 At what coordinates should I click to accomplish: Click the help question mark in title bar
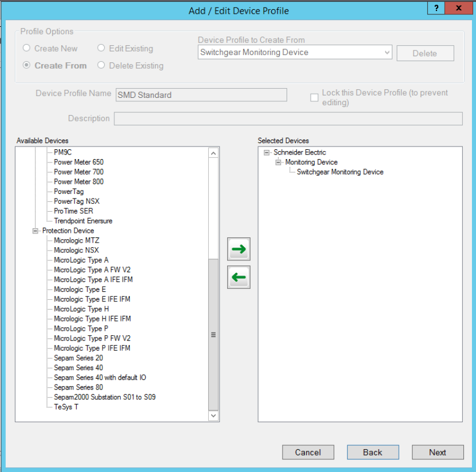point(437,9)
